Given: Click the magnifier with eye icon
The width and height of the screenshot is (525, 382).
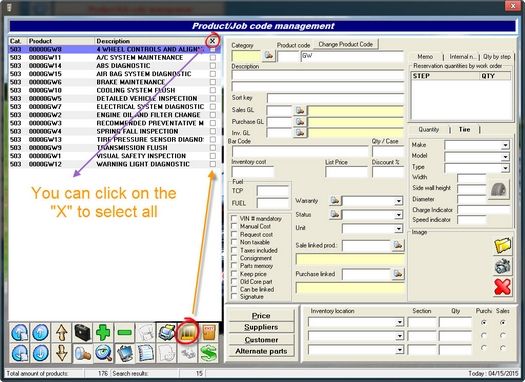Looking at the screenshot, I should click(103, 353).
